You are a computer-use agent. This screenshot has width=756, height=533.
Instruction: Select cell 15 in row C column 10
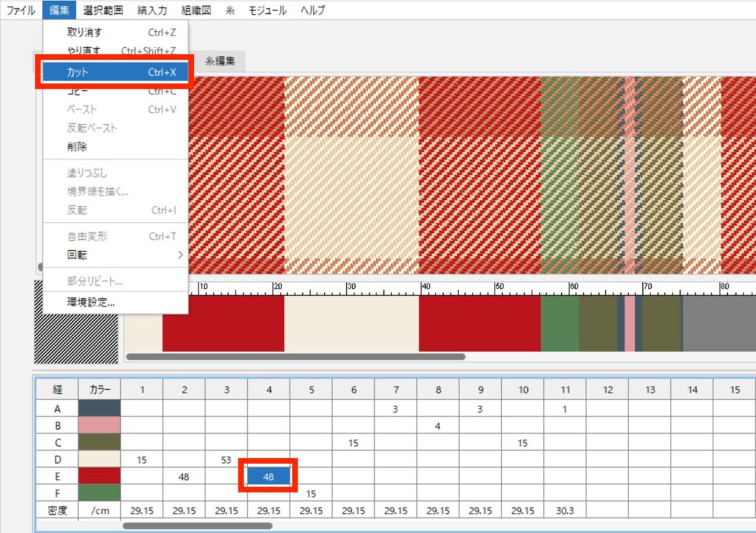point(523,442)
